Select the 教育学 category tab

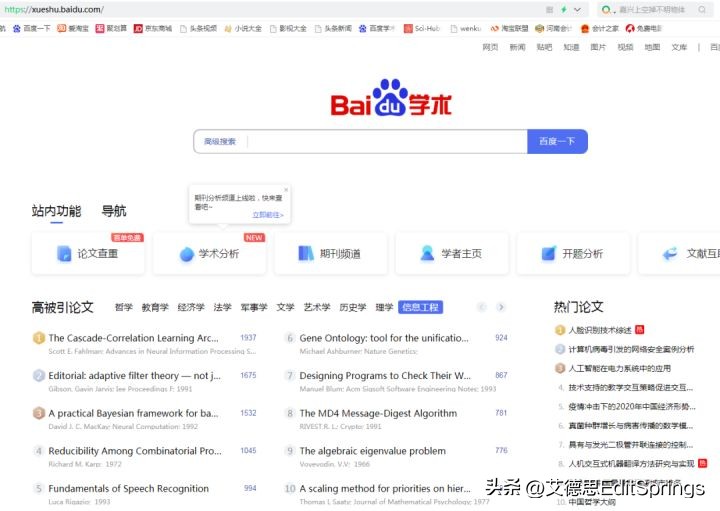pyautogui.click(x=155, y=307)
